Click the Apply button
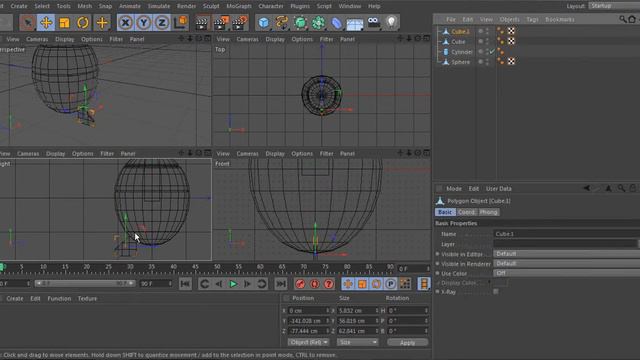The image size is (640, 360). coord(407,342)
